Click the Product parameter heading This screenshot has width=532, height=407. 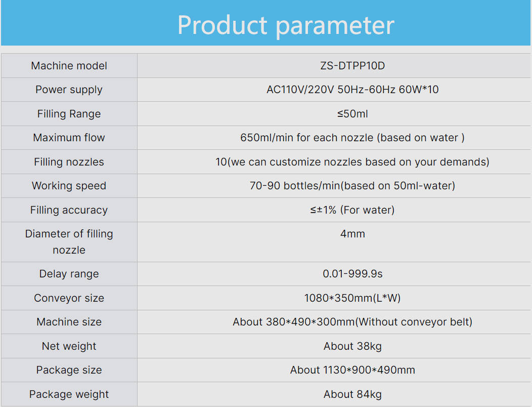286,25
